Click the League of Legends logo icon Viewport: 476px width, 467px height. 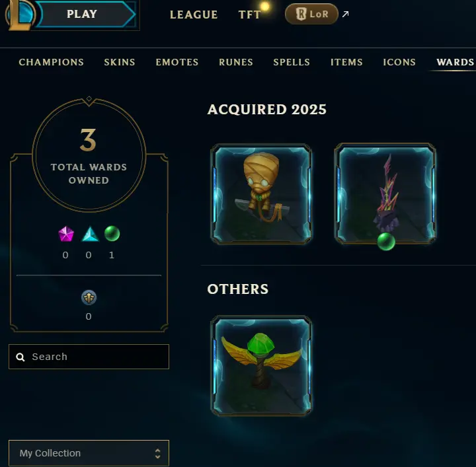click(19, 15)
